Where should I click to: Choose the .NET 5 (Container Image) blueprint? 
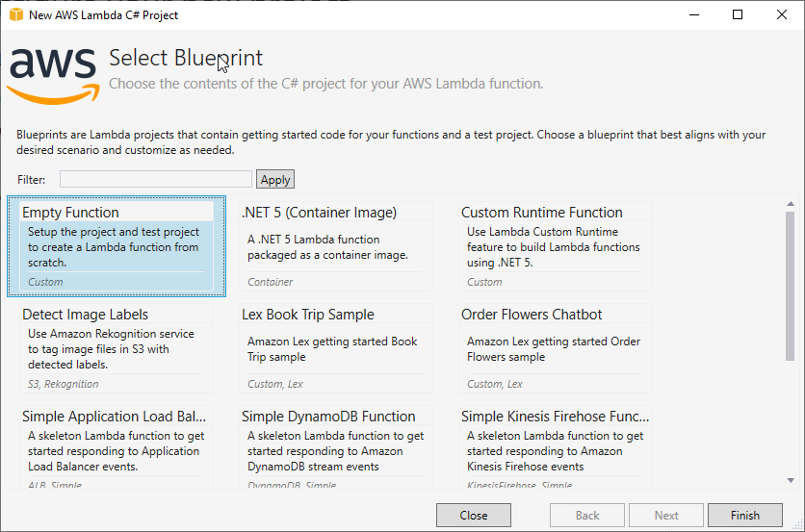(x=336, y=246)
